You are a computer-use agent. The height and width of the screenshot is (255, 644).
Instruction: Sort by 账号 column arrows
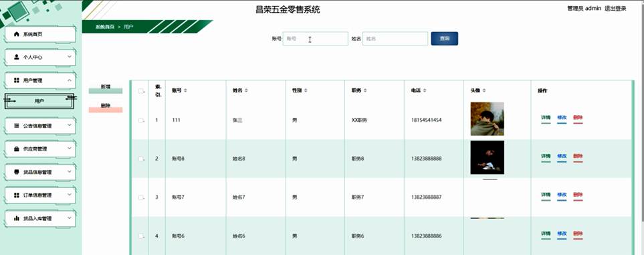[x=185, y=90]
